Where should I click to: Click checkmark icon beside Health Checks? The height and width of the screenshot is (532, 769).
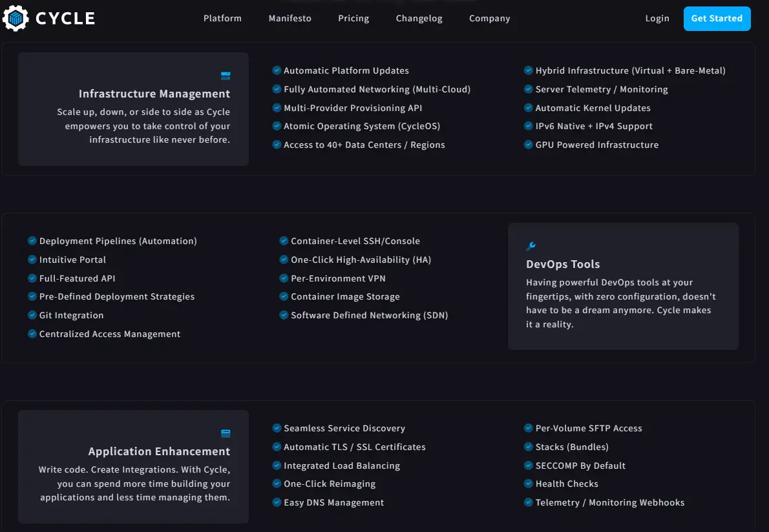click(x=528, y=484)
